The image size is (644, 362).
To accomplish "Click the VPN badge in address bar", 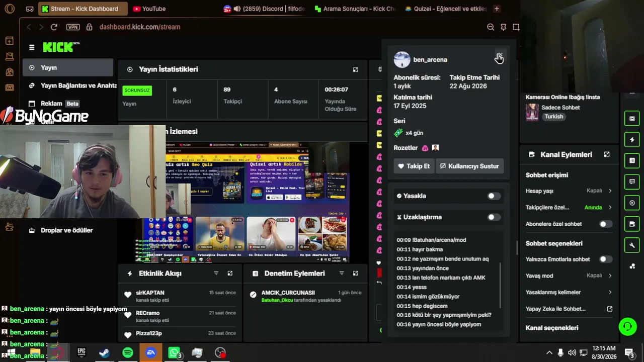I will [73, 27].
